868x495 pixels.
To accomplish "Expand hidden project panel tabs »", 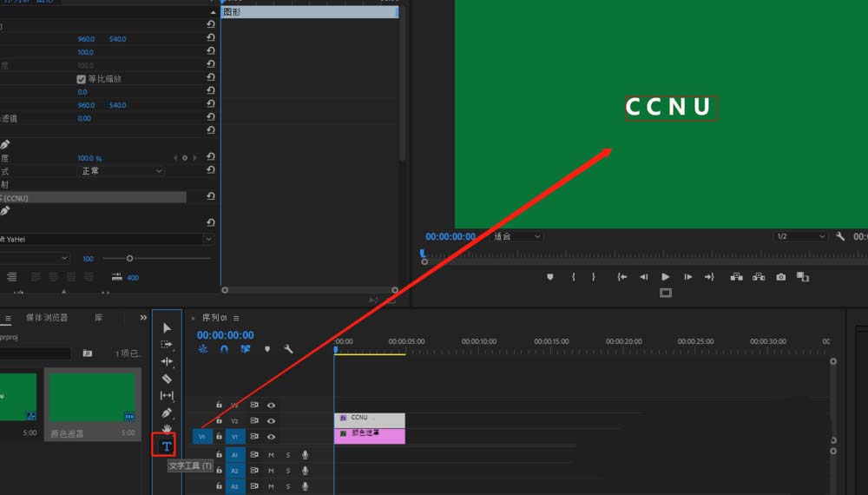I will (x=143, y=317).
